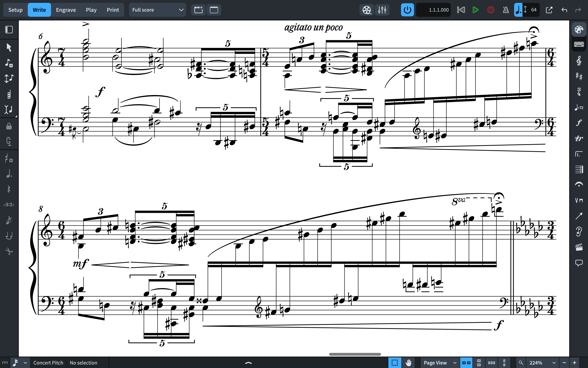Click the Concert Pitch status label
Image resolution: width=588 pixels, height=368 pixels.
[48, 363]
